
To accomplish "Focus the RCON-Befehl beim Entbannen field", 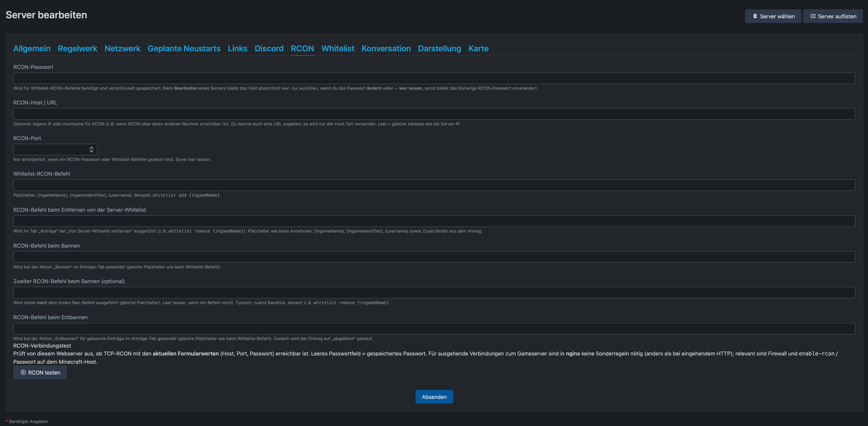I will coord(434,329).
